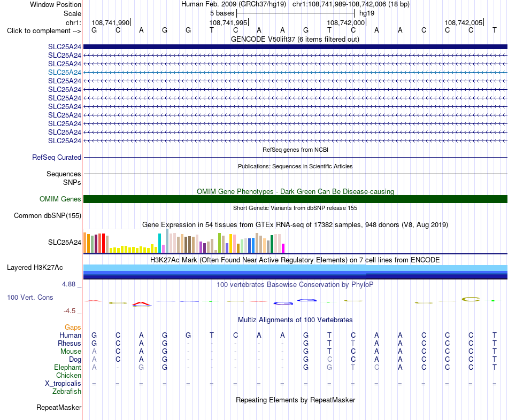Select the Zebrafish species label
508x420 pixels.
coord(67,392)
